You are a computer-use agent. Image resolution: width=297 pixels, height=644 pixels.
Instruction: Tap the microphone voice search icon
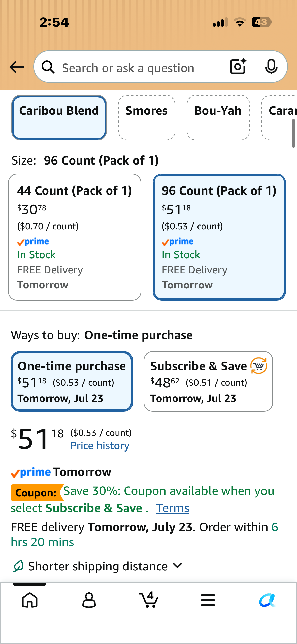coord(271,67)
